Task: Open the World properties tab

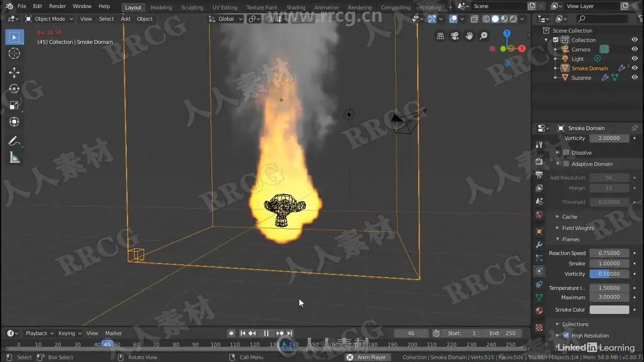Action: (x=539, y=215)
